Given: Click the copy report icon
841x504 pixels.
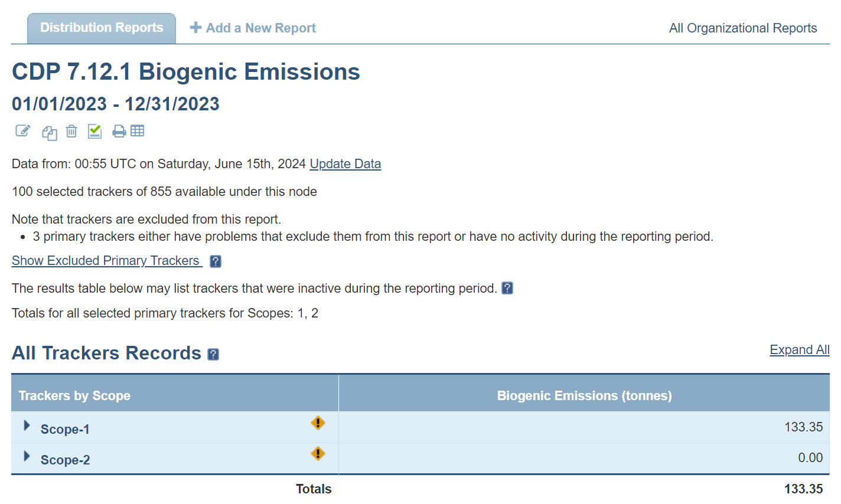Looking at the screenshot, I should pos(49,133).
